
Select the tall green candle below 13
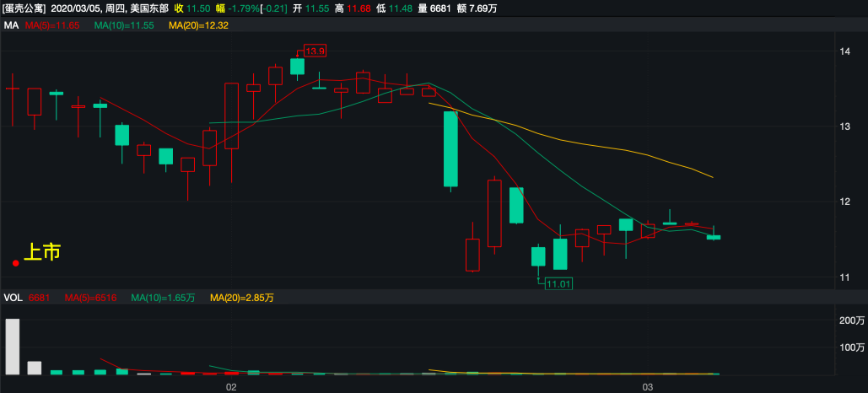[450, 149]
